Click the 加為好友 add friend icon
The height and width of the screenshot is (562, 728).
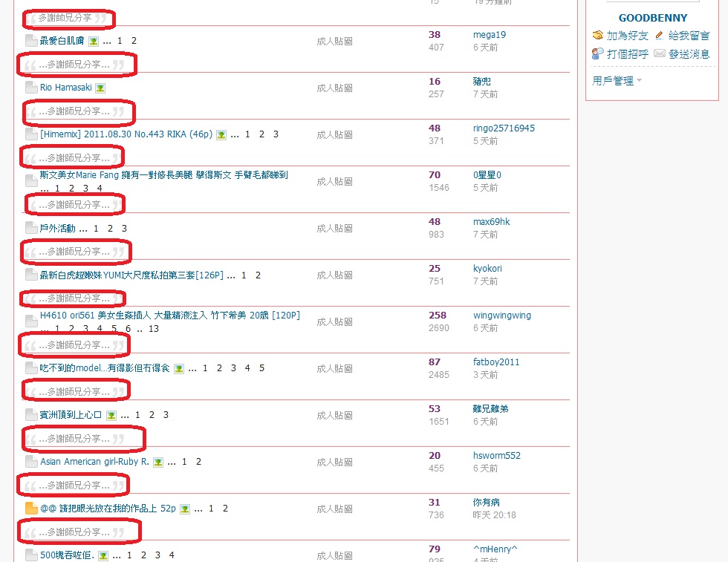pyautogui.click(x=598, y=36)
